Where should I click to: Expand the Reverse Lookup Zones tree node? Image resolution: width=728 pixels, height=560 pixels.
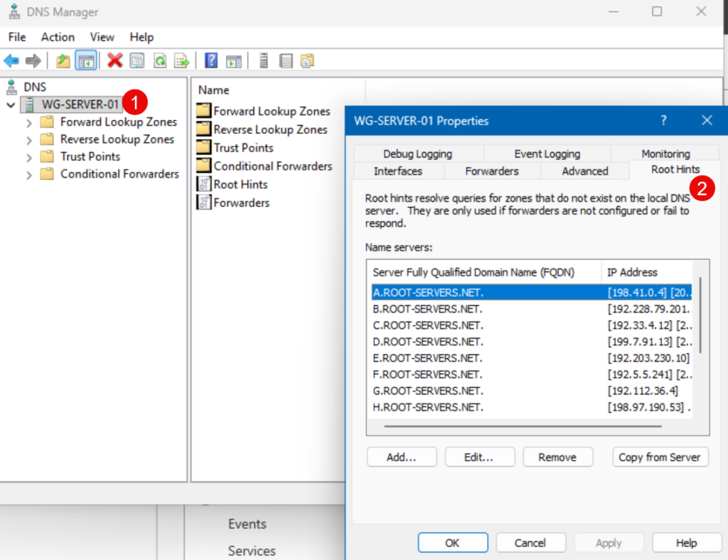[x=29, y=140]
